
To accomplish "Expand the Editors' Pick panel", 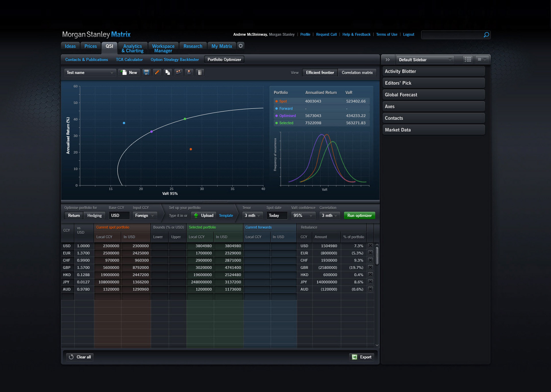I will pos(433,83).
